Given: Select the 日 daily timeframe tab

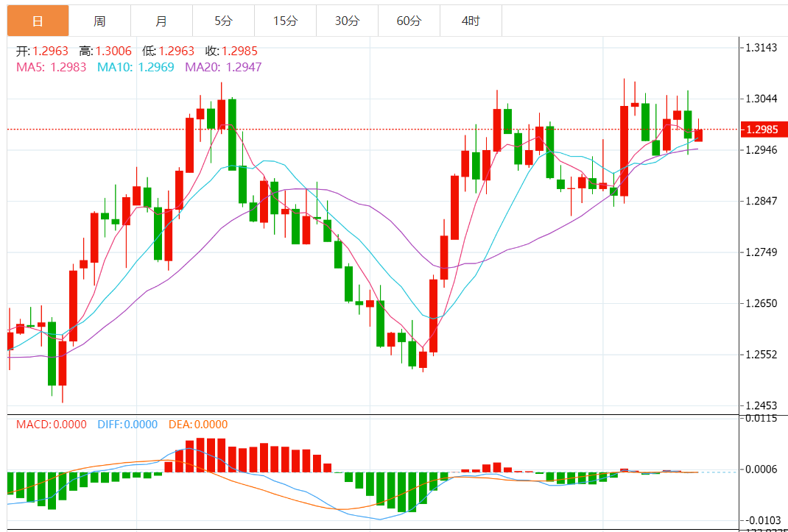Looking at the screenshot, I should (x=38, y=21).
